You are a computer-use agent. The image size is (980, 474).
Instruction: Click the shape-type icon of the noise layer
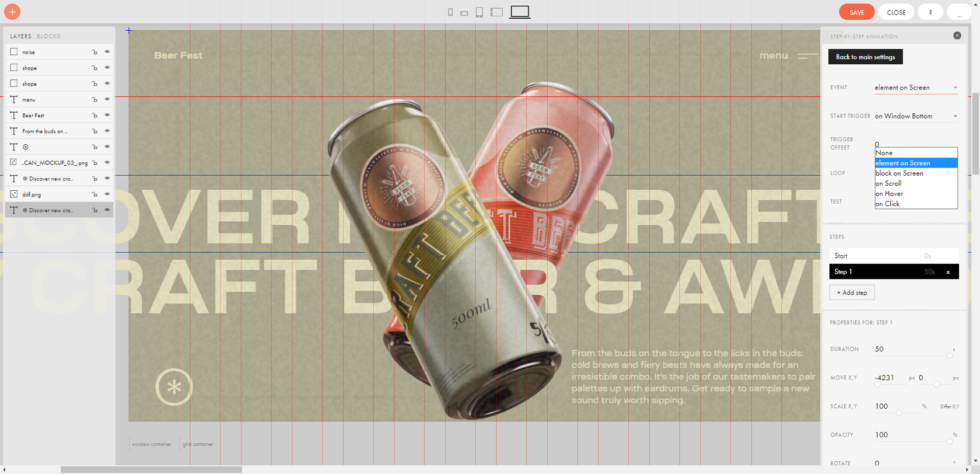14,51
